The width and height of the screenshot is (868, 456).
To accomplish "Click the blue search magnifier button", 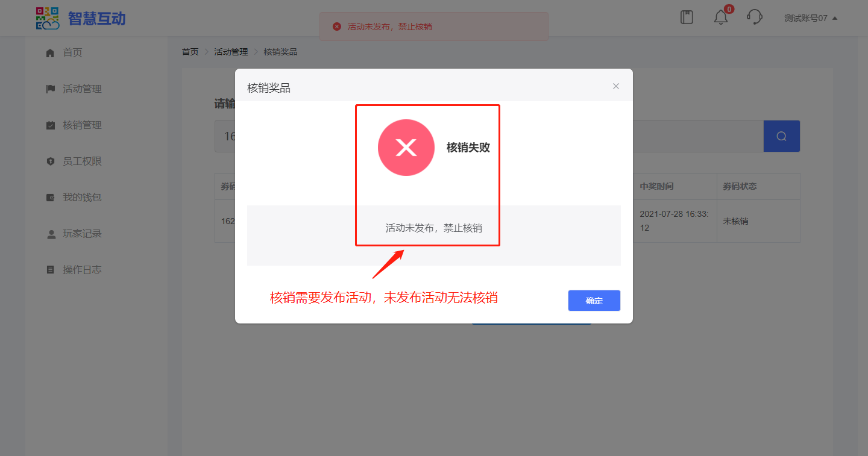I will [782, 136].
